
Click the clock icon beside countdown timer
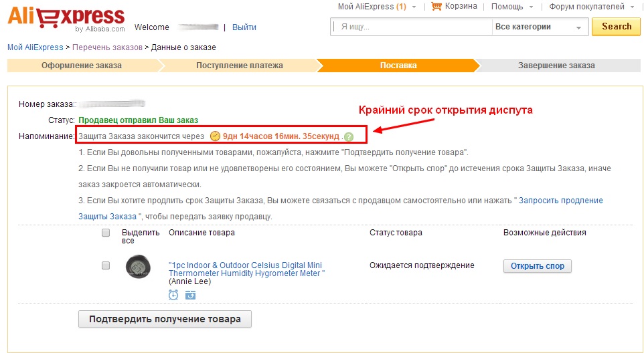[215, 136]
